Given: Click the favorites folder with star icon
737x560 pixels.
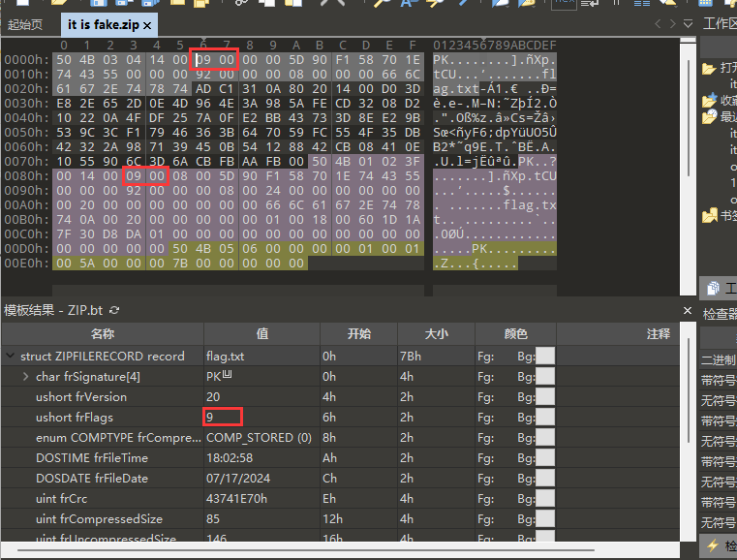Looking at the screenshot, I should pos(709,101).
